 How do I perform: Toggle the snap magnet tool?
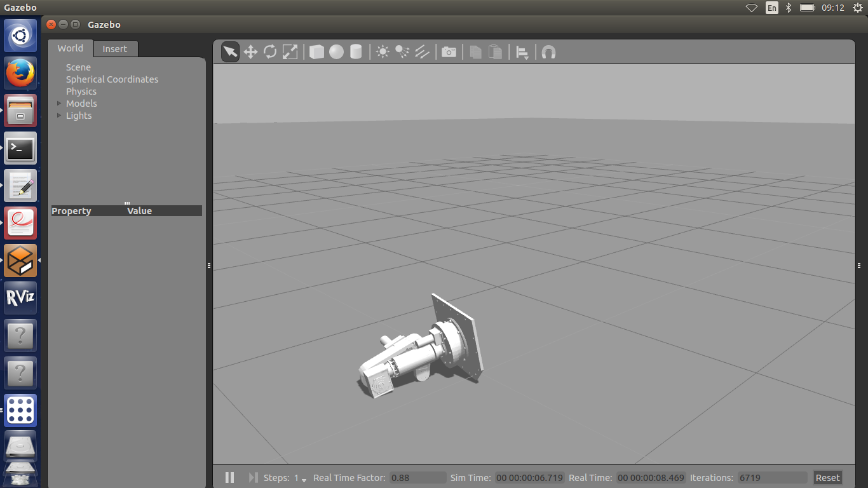[549, 52]
